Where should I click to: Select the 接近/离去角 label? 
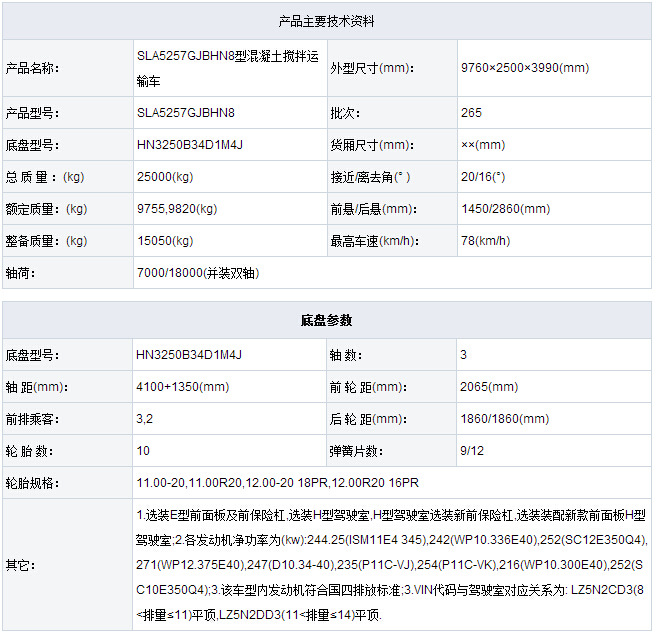pyautogui.click(x=370, y=177)
